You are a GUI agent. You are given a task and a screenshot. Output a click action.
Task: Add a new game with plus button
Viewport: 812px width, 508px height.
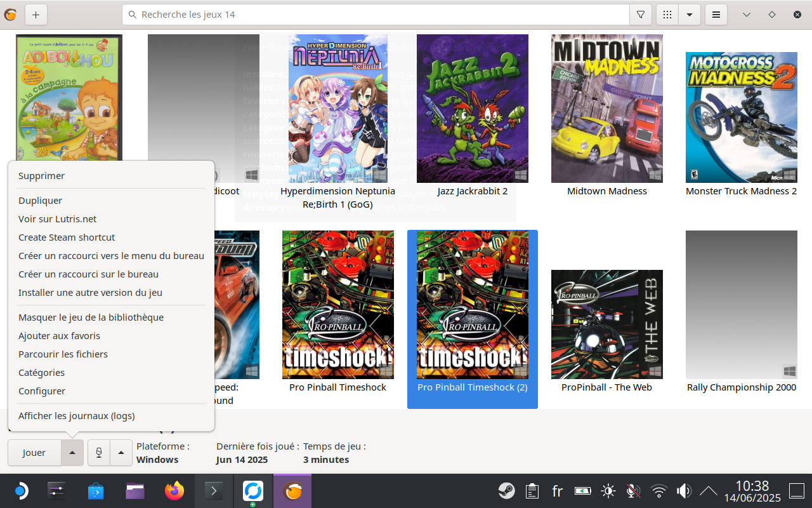36,15
